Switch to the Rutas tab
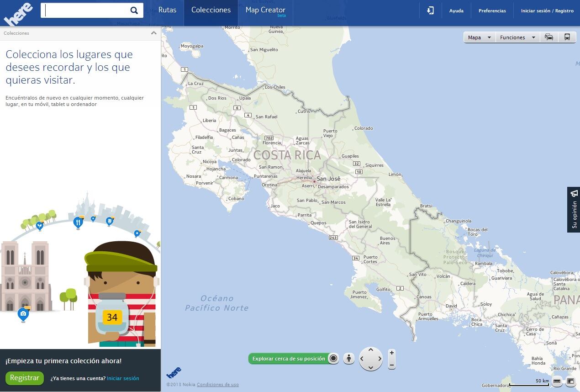 click(167, 10)
